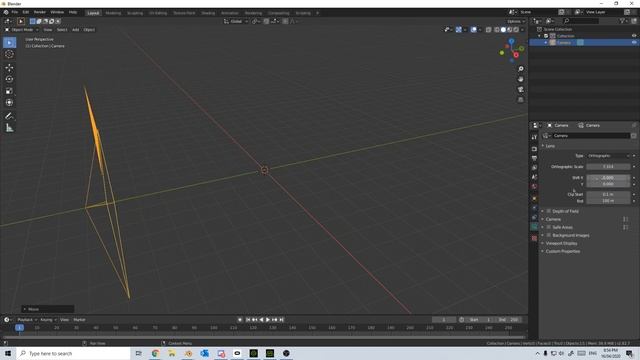Toggle visibility of Collection in outliner
The height and width of the screenshot is (360, 640).
(634, 36)
